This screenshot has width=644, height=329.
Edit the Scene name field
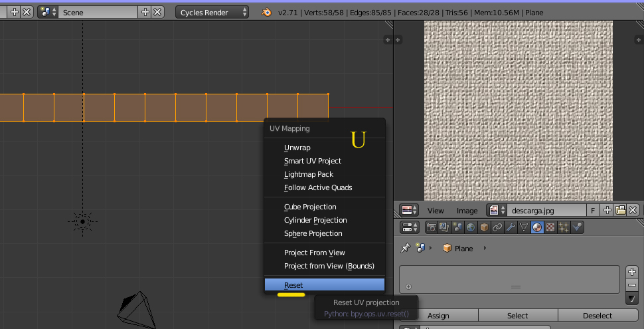click(x=98, y=13)
